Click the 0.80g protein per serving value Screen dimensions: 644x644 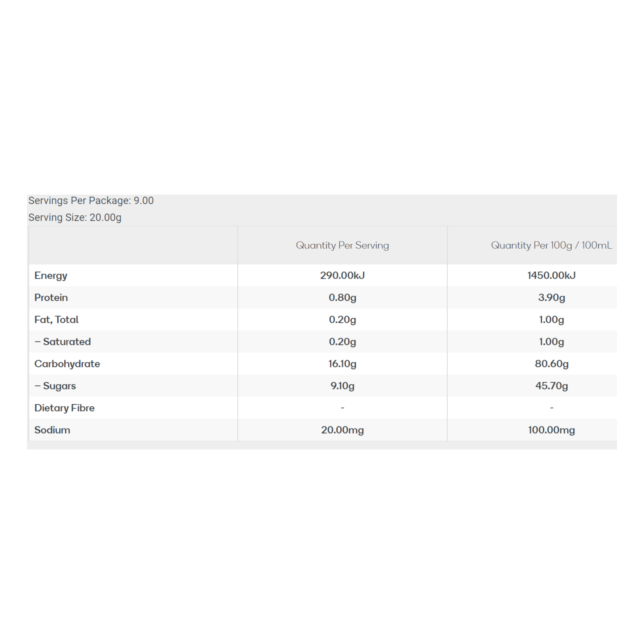pyautogui.click(x=342, y=297)
